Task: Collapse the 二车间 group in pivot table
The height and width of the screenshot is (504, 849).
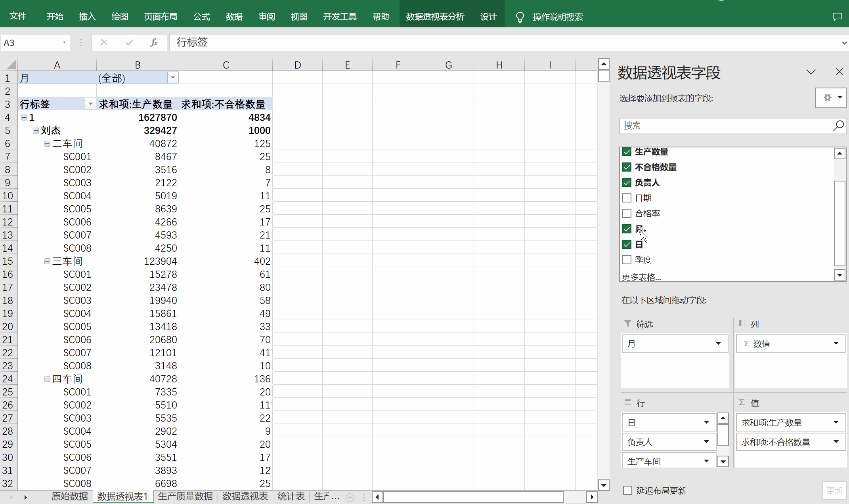Action: point(47,143)
